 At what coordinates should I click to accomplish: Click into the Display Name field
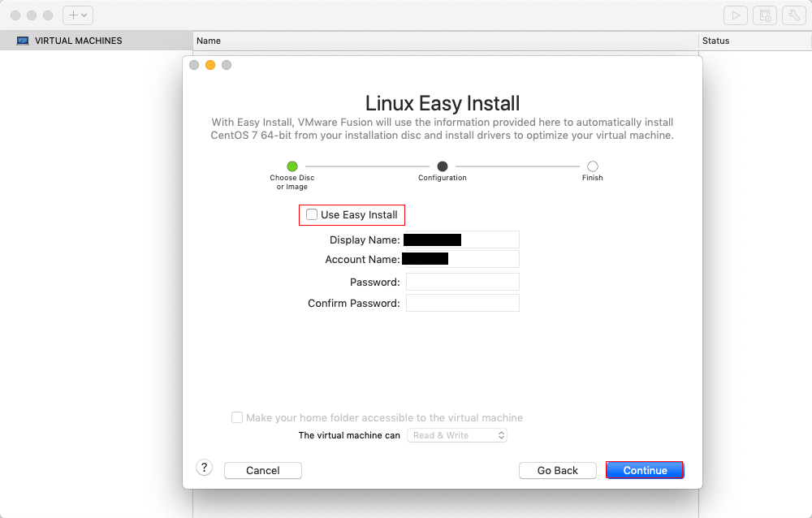click(463, 240)
